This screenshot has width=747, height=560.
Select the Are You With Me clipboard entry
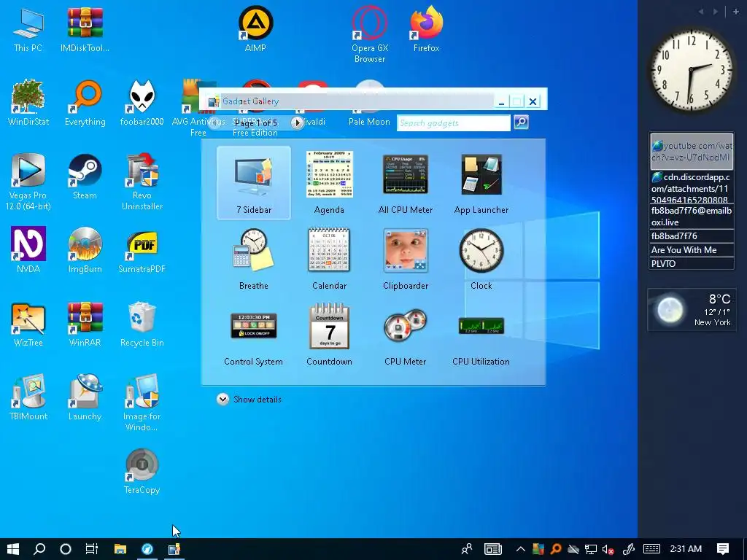coord(692,249)
